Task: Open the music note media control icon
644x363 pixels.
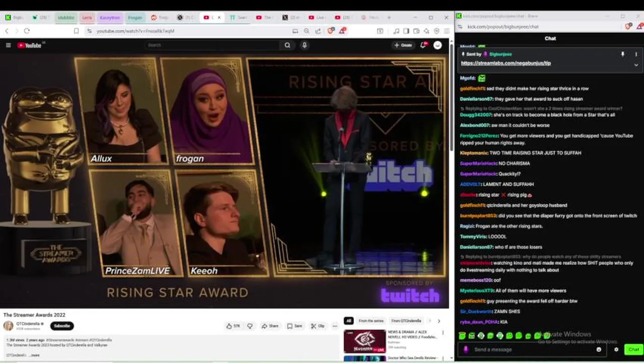Action: [x=397, y=31]
